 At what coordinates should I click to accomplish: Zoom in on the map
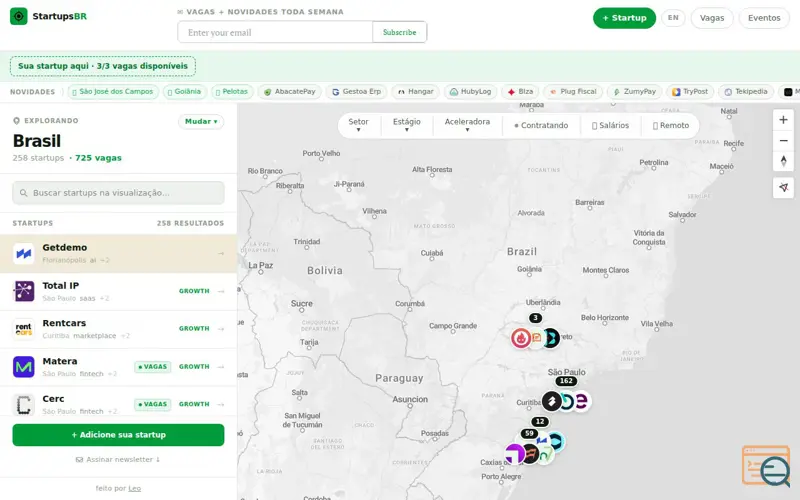pyautogui.click(x=783, y=120)
